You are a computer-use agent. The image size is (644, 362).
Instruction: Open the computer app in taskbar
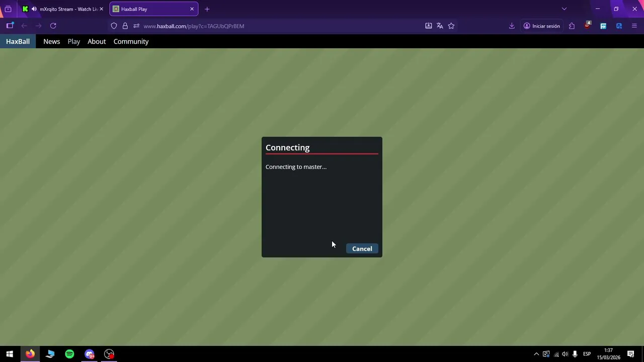[x=50, y=354]
